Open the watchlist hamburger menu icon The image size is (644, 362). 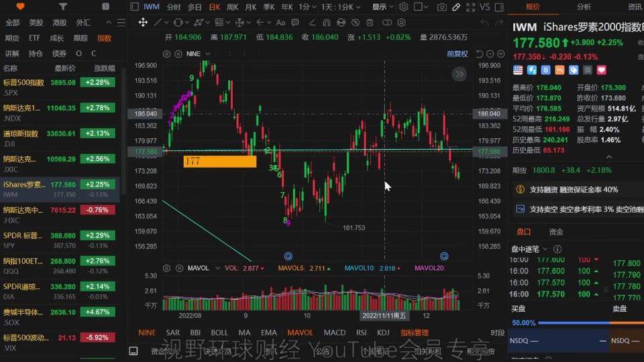121,23
